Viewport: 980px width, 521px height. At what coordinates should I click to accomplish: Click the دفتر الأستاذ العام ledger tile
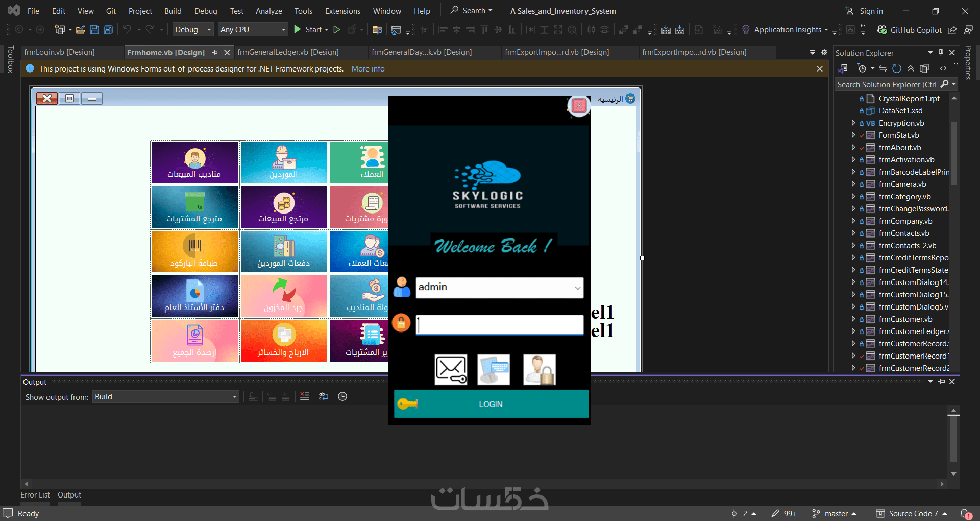click(195, 296)
